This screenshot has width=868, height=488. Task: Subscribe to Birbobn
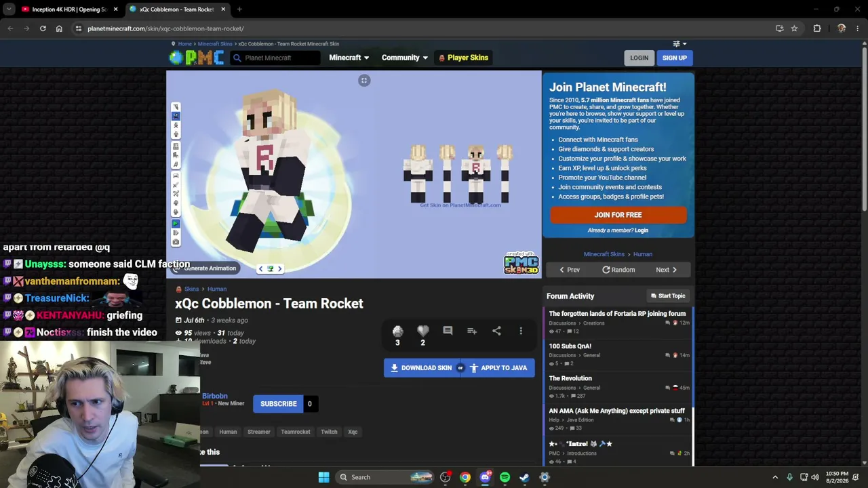click(x=278, y=404)
